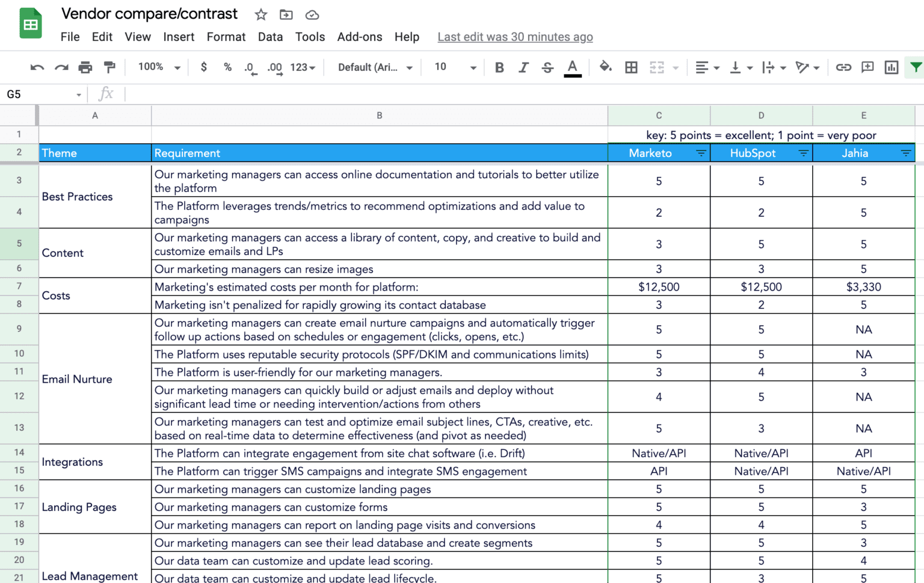Image resolution: width=924 pixels, height=583 pixels.
Task: Open the Help menu
Action: pyautogui.click(x=407, y=37)
